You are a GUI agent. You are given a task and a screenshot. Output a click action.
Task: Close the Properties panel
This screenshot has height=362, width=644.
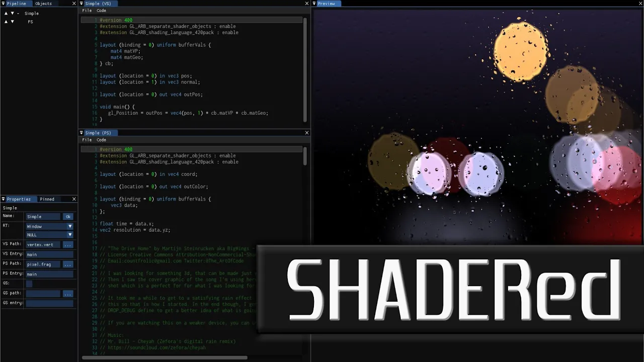click(x=74, y=199)
